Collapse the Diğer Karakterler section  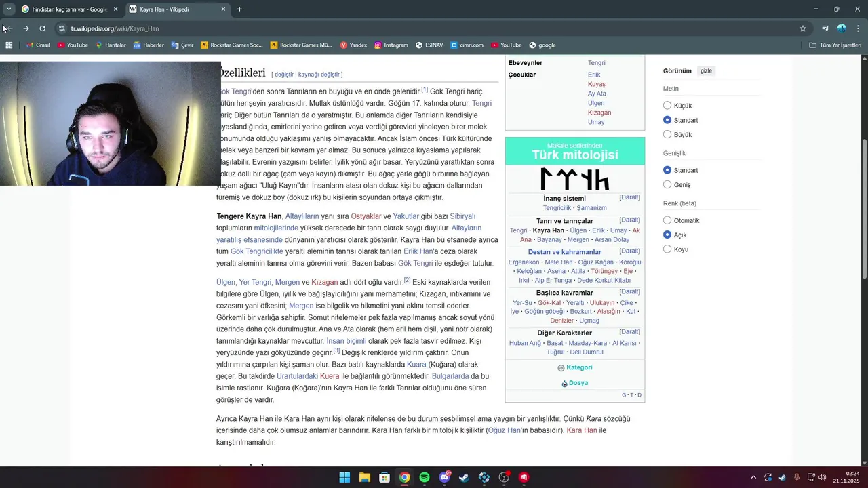(630, 331)
